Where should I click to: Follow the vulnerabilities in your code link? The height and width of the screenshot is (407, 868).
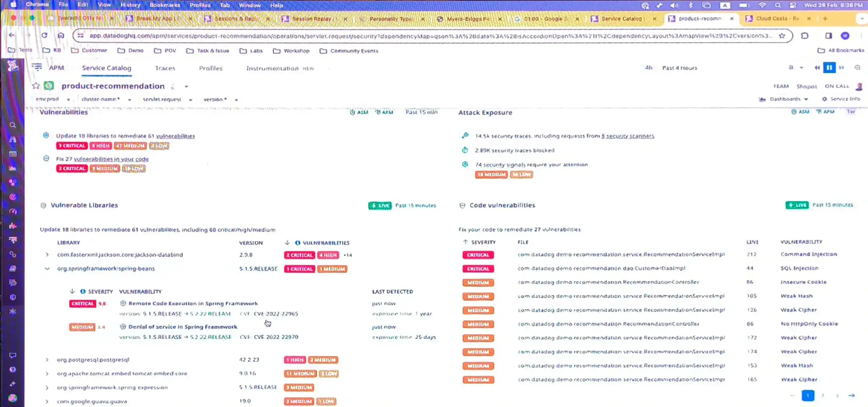[111, 159]
